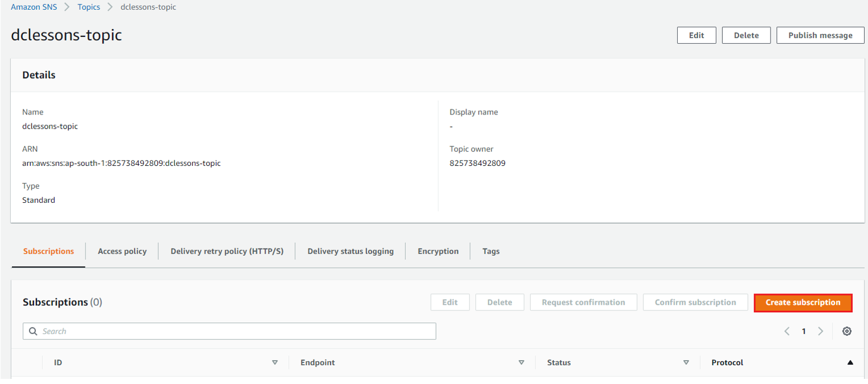Click topic owner 825738492809 value
This screenshot has width=868, height=384.
coord(477,163)
